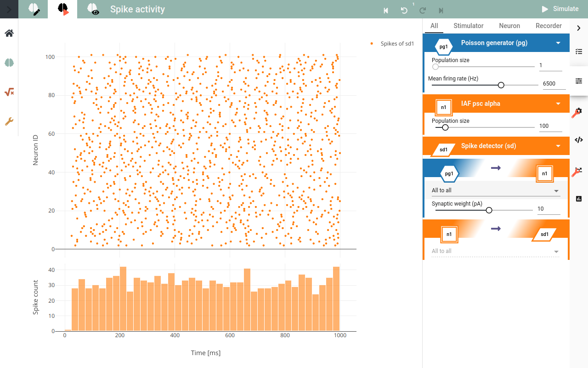Open the models square-root icon
Viewport: 588px width, 368px height.
click(x=9, y=92)
